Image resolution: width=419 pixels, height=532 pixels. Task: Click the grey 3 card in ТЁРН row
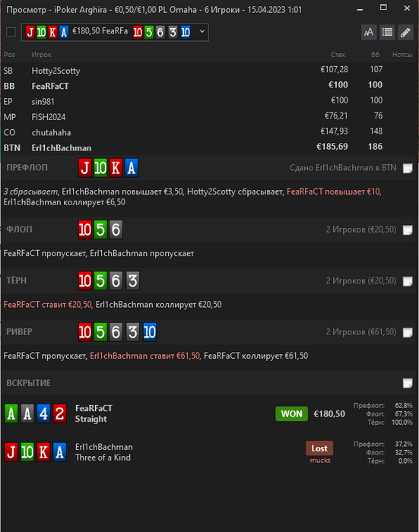coord(132,280)
